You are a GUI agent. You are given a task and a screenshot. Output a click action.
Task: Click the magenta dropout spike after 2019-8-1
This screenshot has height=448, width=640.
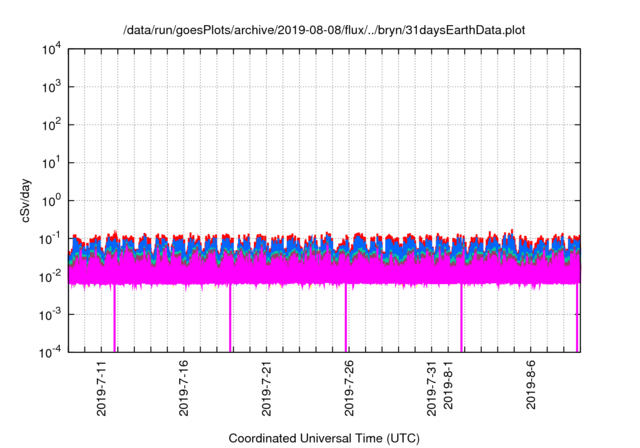[x=462, y=318]
